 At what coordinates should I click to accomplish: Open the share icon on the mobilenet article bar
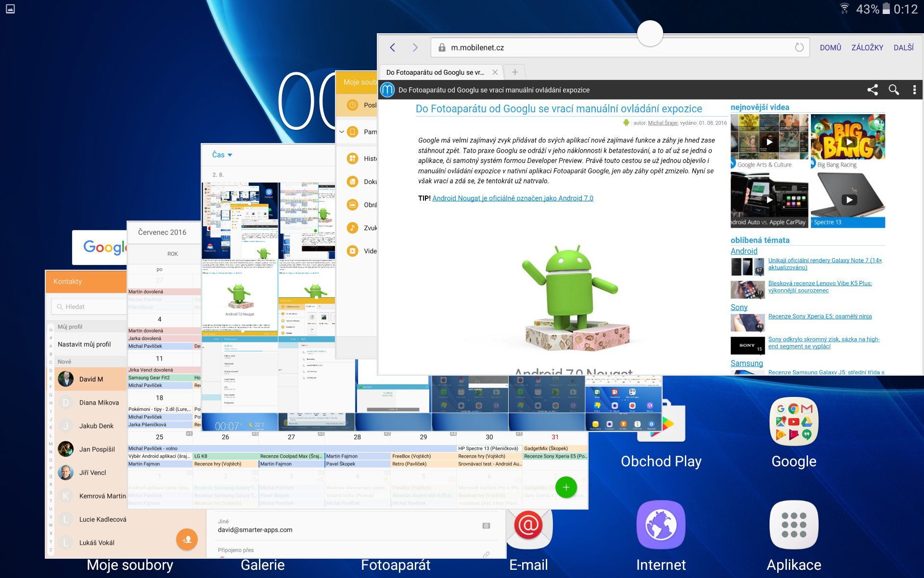point(873,90)
